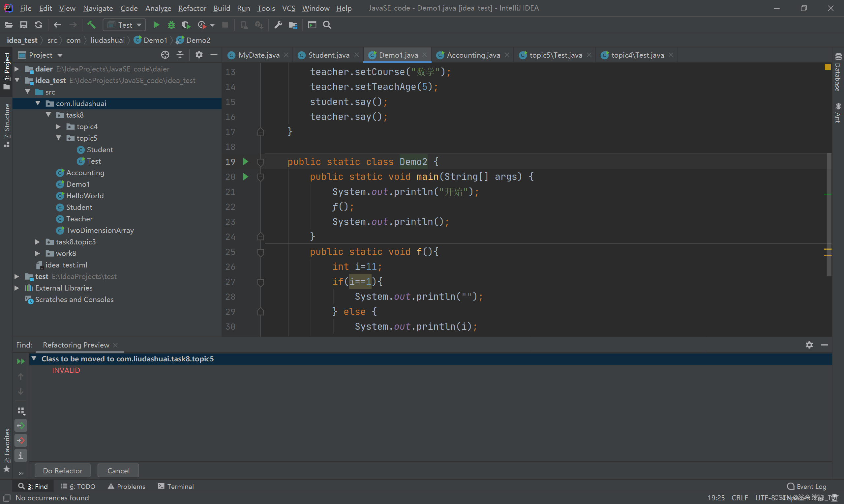Screen dimensions: 844x504
Task: Start debugging with the bug icon
Action: coord(171,25)
